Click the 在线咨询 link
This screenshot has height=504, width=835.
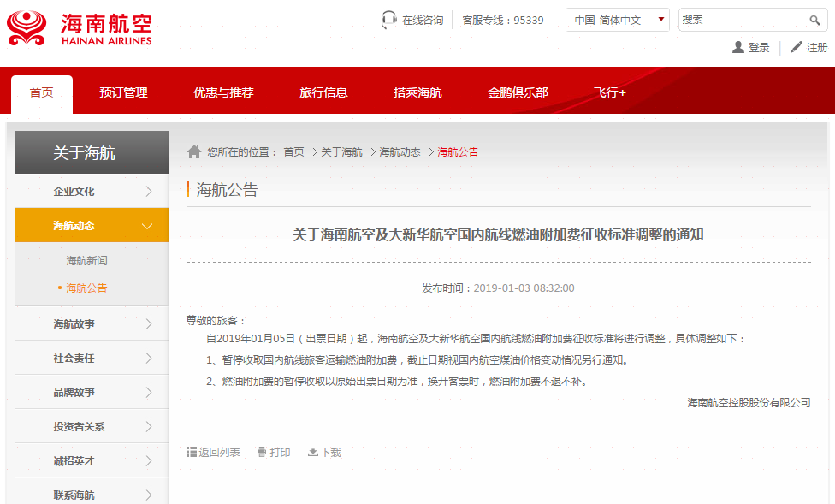423,21
